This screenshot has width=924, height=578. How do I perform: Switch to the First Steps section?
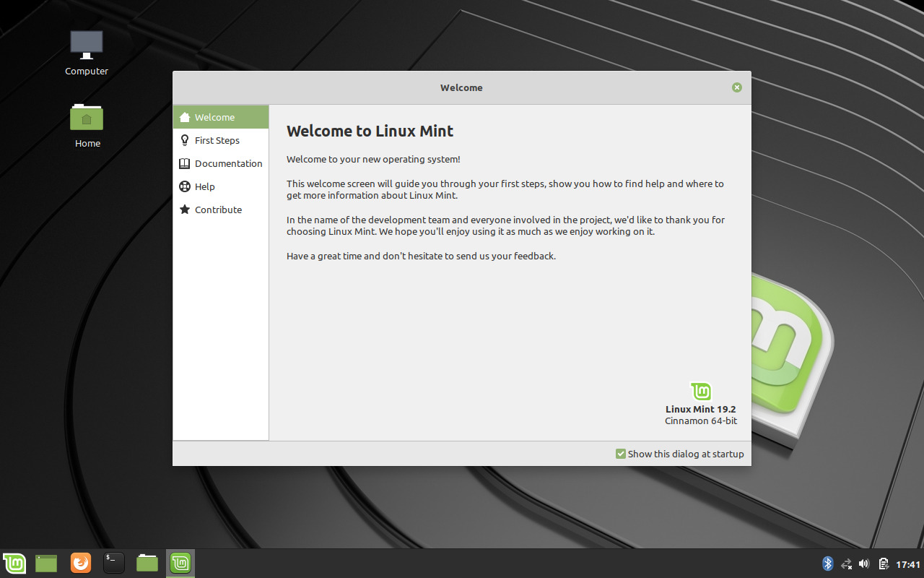click(x=221, y=140)
